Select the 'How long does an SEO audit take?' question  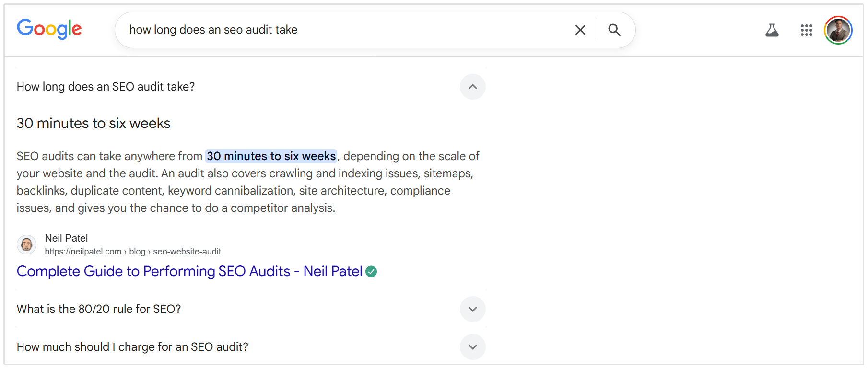(106, 87)
